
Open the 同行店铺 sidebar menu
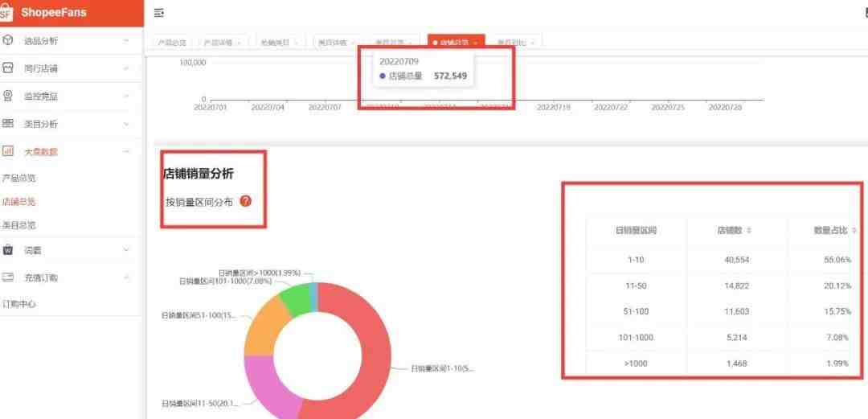pos(72,68)
